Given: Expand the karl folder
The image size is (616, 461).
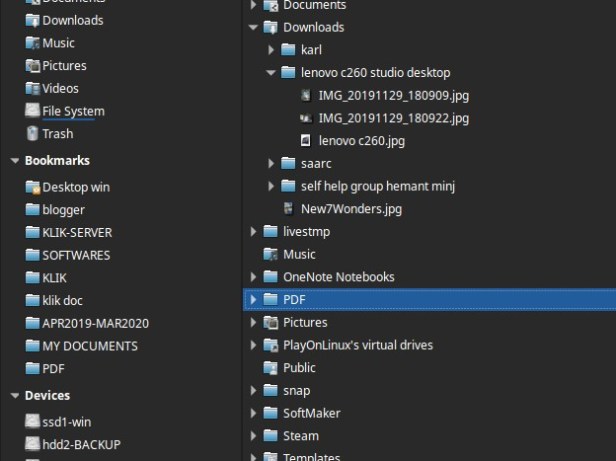Looking at the screenshot, I should click(x=271, y=50).
